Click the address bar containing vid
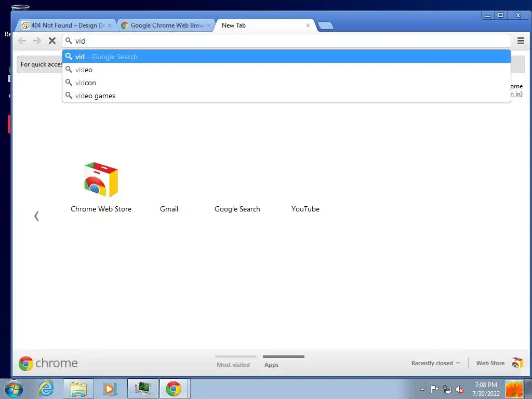The height and width of the screenshot is (399, 532). (x=286, y=41)
